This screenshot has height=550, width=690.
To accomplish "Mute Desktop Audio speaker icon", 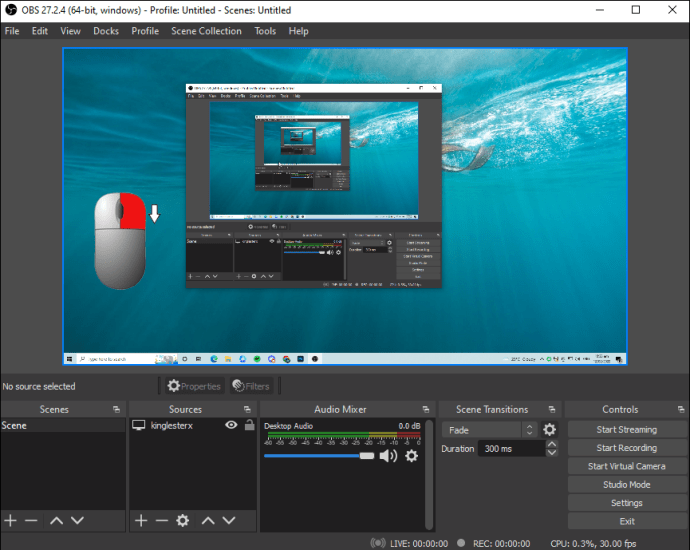I will click(x=388, y=456).
